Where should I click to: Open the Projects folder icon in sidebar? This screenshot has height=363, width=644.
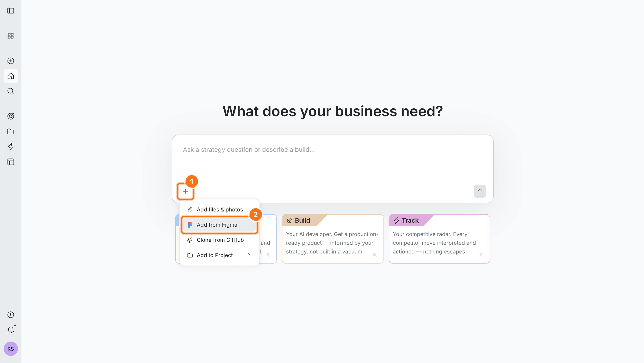[11, 131]
